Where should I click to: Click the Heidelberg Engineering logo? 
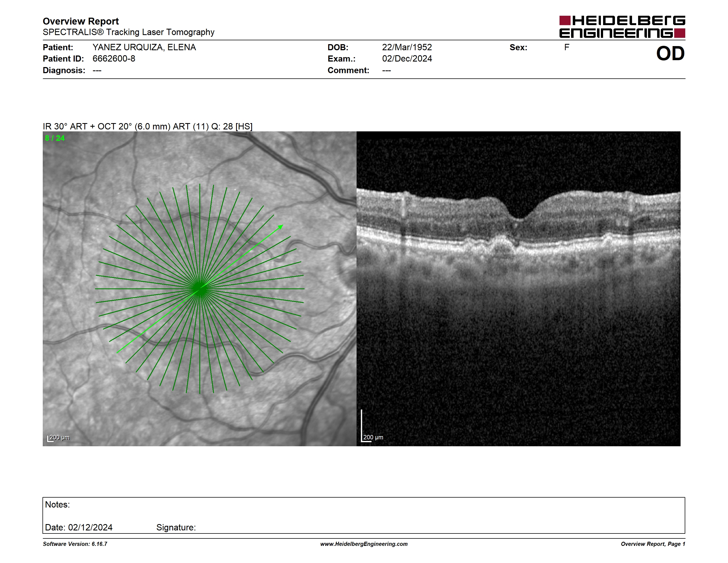[622, 26]
